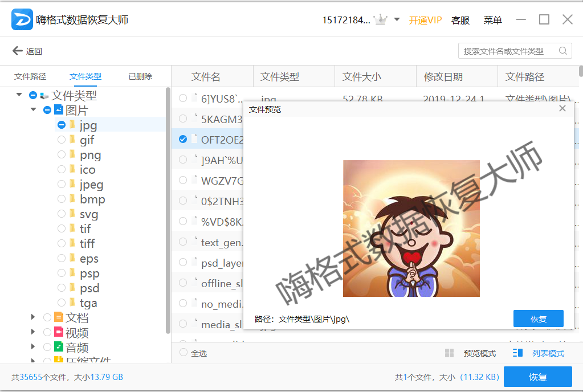
Task: Sort by 文件大小 column header
Action: (361, 77)
